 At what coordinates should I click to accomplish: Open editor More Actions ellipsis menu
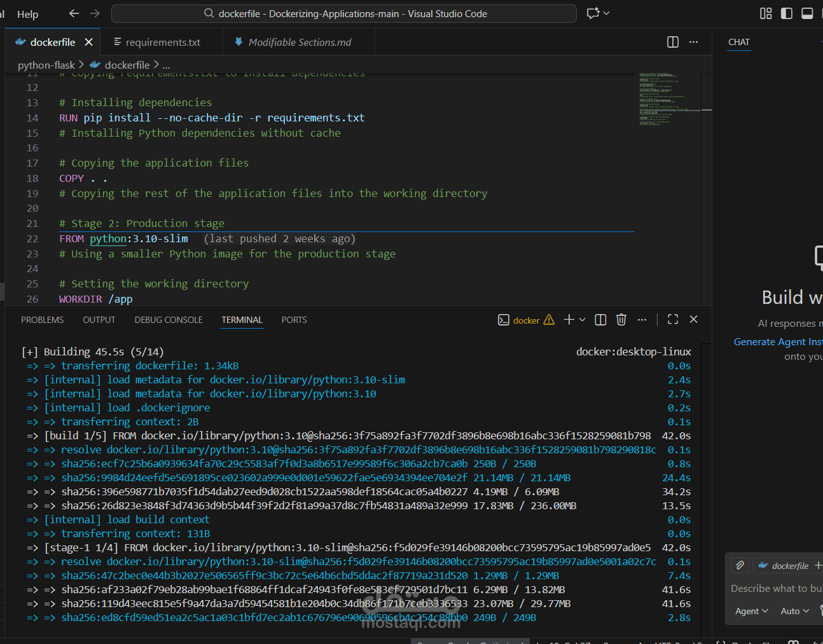click(693, 42)
